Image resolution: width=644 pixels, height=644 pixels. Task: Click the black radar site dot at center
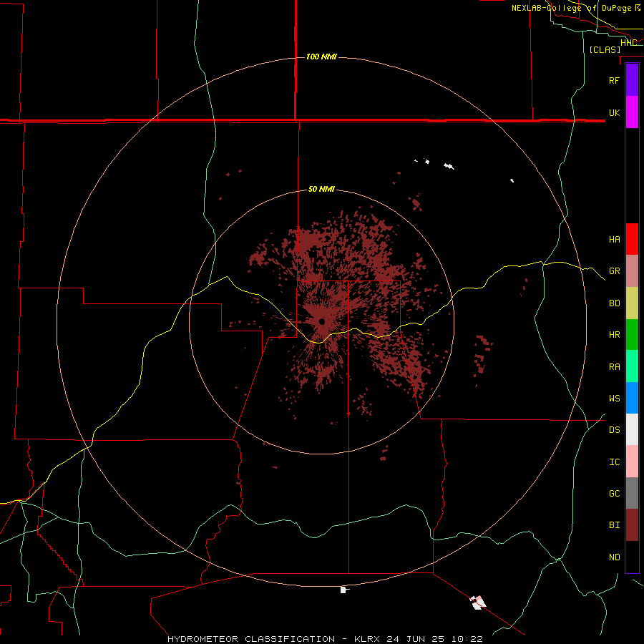(x=321, y=321)
